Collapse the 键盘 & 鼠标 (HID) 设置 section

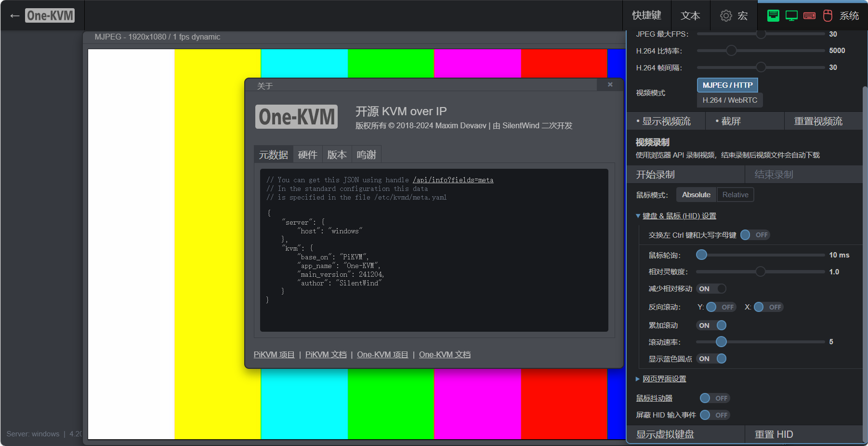point(679,216)
